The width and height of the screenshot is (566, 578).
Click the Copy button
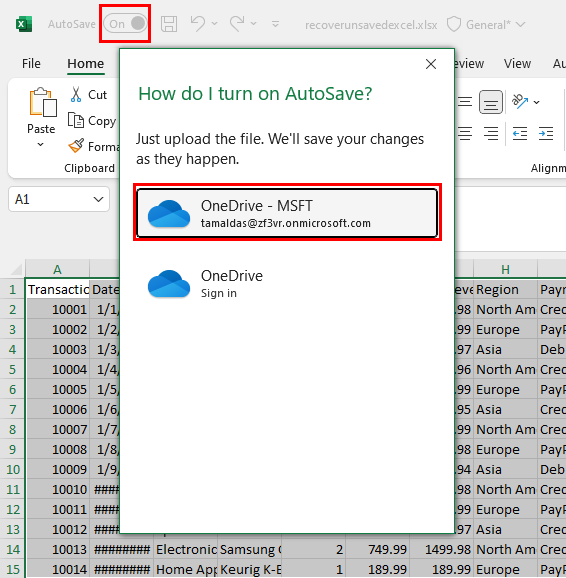pyautogui.click(x=92, y=121)
